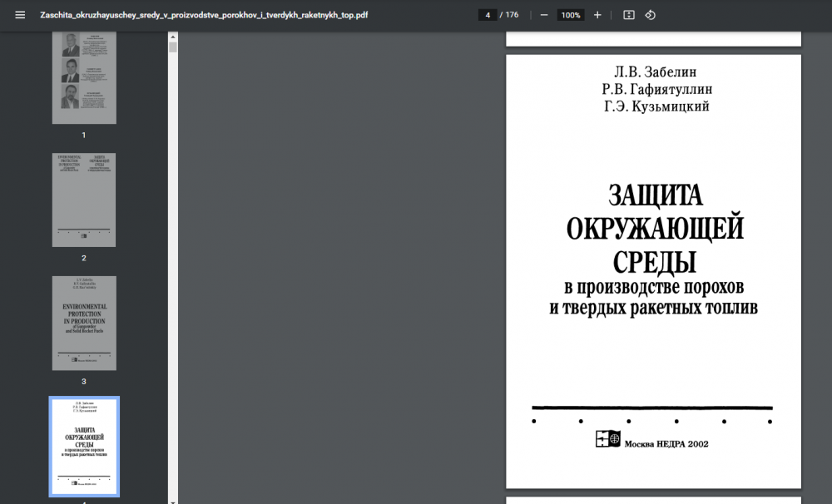Screen dimensions: 832x504
Task: Select the highlighted page 4 thumbnail
Action: click(84, 447)
